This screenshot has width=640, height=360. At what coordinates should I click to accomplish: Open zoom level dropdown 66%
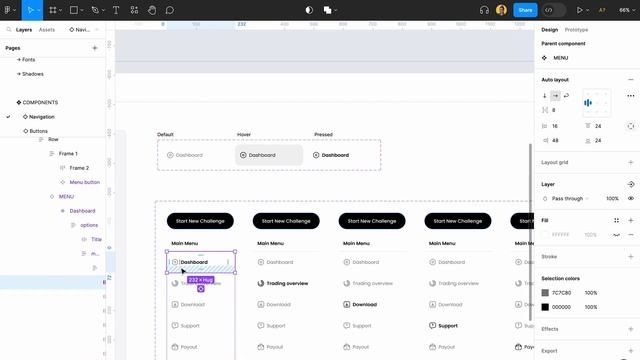[627, 10]
